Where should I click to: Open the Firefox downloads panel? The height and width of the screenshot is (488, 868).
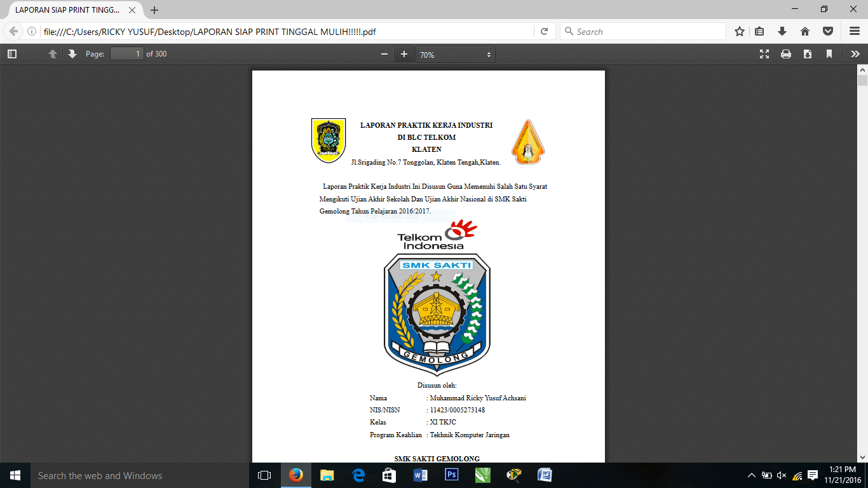point(782,31)
